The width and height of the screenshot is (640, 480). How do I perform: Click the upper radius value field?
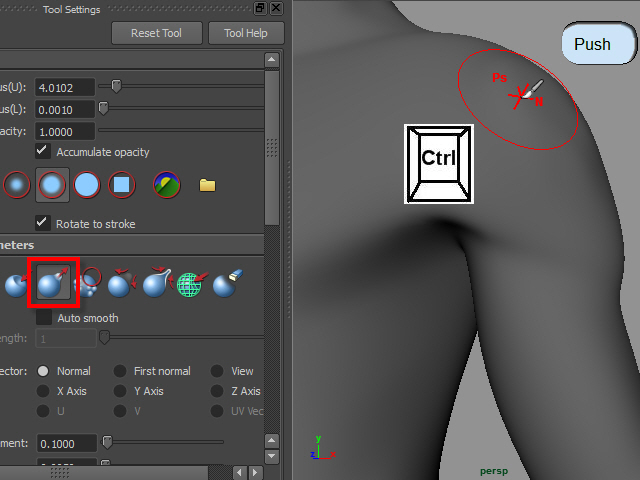(x=65, y=87)
